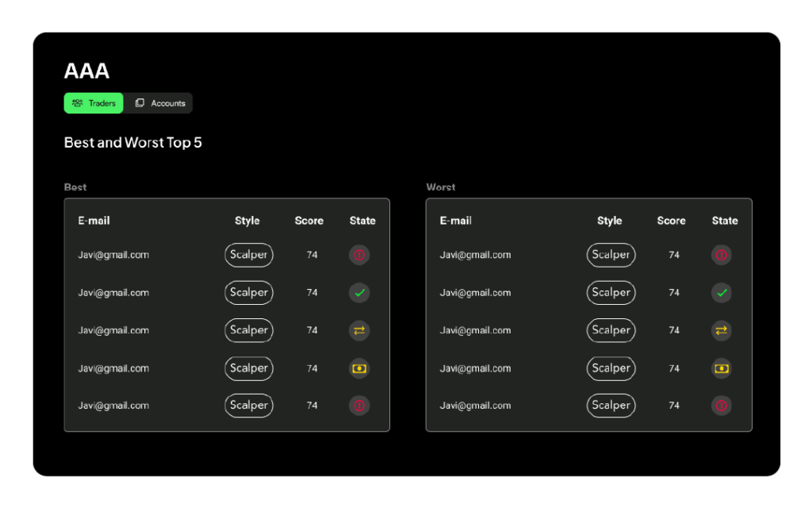The width and height of the screenshot is (812, 508).
Task: Click the yellow swap arrows icon in Best table
Action: click(359, 330)
